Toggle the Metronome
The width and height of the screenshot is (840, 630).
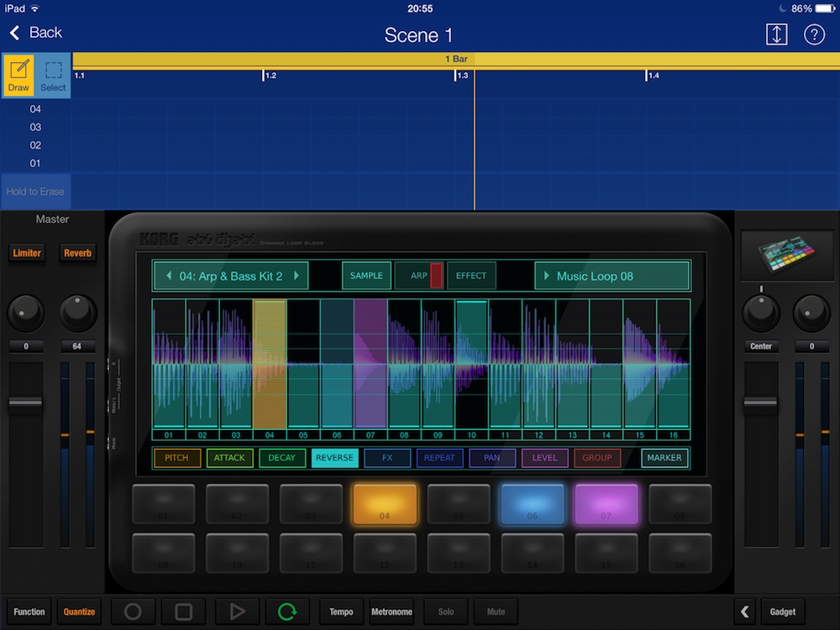391,612
